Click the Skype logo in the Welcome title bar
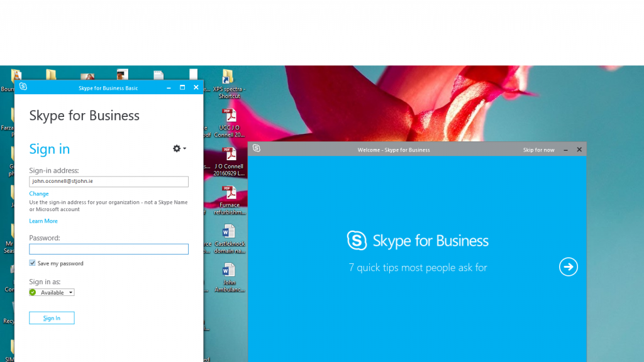Screen dimensions: 644x362 click(257, 148)
